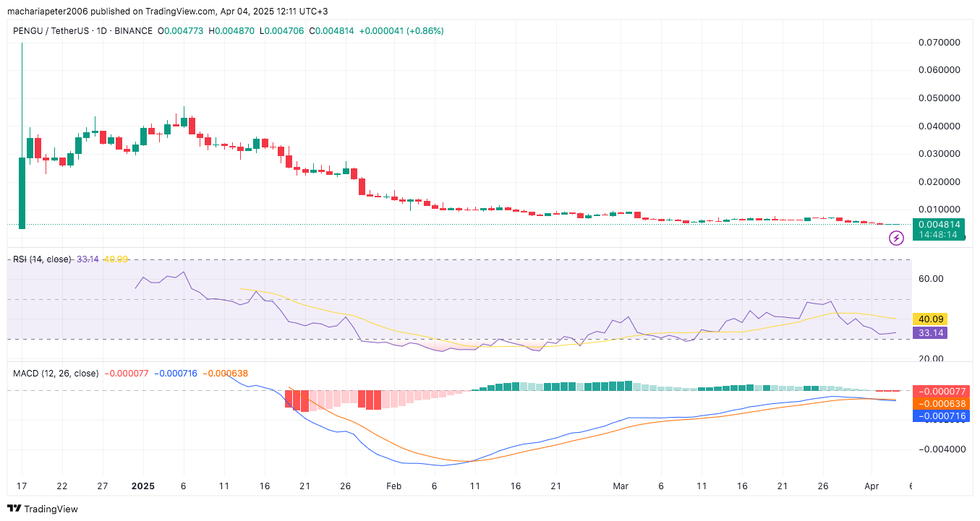The height and width of the screenshot is (521, 980).
Task: Click the red MACD histogram tag -0.000077
Action: click(x=940, y=391)
